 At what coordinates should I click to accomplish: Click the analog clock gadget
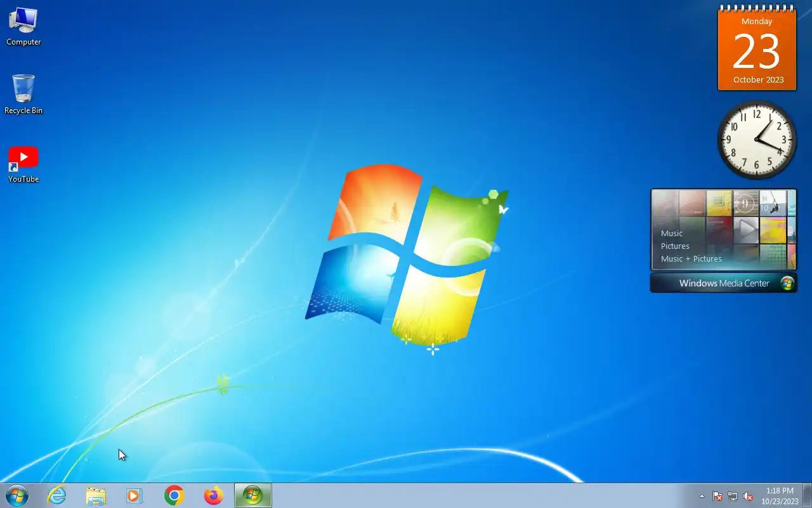click(757, 140)
